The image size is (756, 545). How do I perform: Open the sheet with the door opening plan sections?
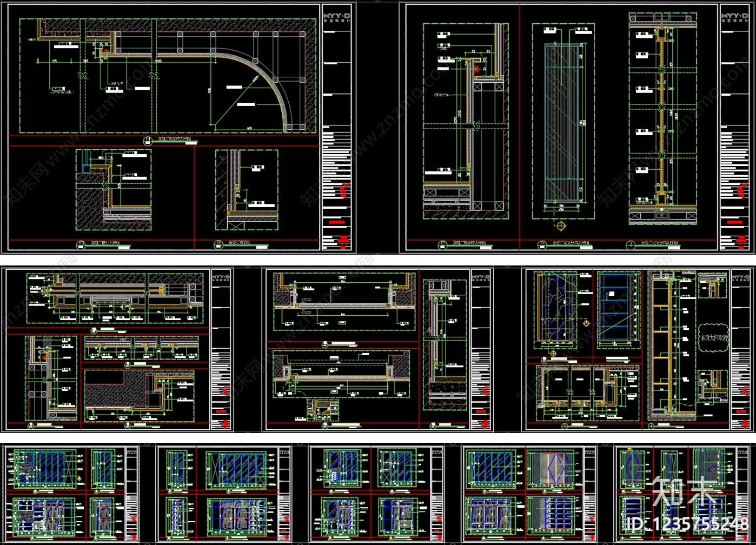377,349
